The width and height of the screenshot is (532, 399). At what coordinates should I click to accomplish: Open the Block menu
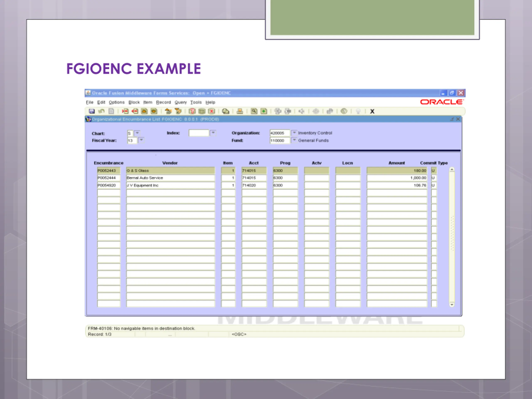(x=134, y=102)
